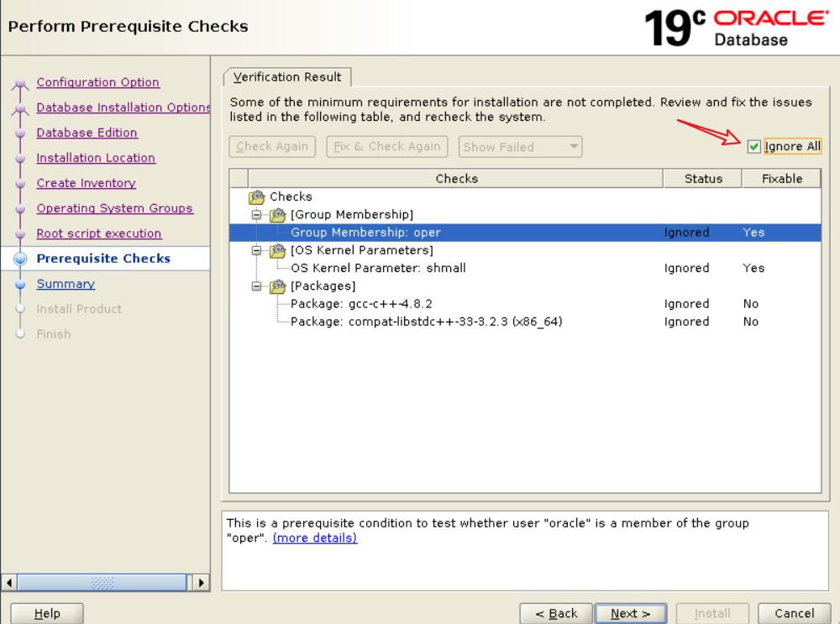
Task: Open the Database Edition step
Action: click(x=87, y=133)
